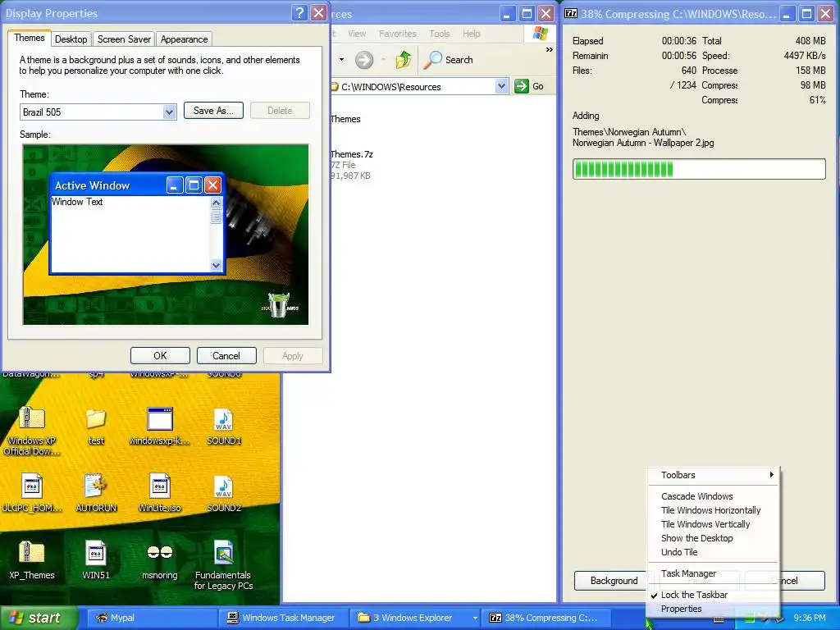The image size is (840, 630).
Task: Click OK in Display Properties
Action: click(160, 356)
